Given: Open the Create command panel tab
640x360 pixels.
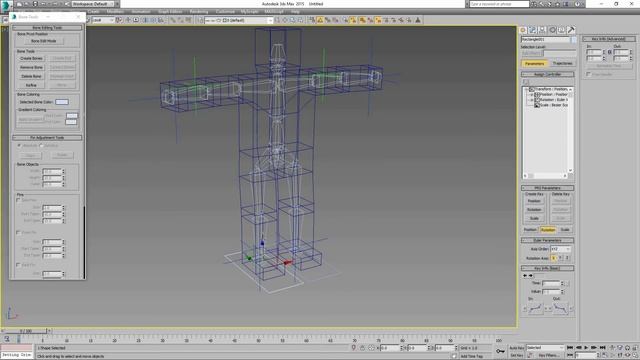Looking at the screenshot, I should click(523, 30).
